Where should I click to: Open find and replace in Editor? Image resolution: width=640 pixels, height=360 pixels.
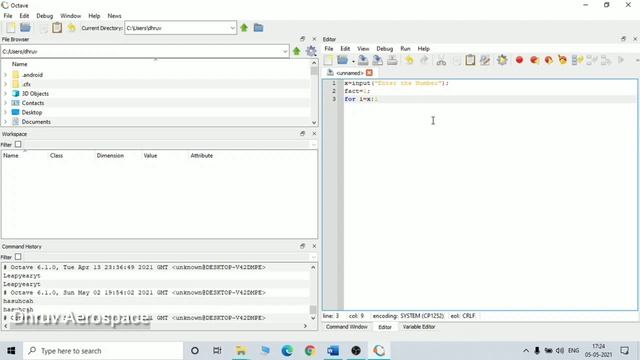point(485,60)
